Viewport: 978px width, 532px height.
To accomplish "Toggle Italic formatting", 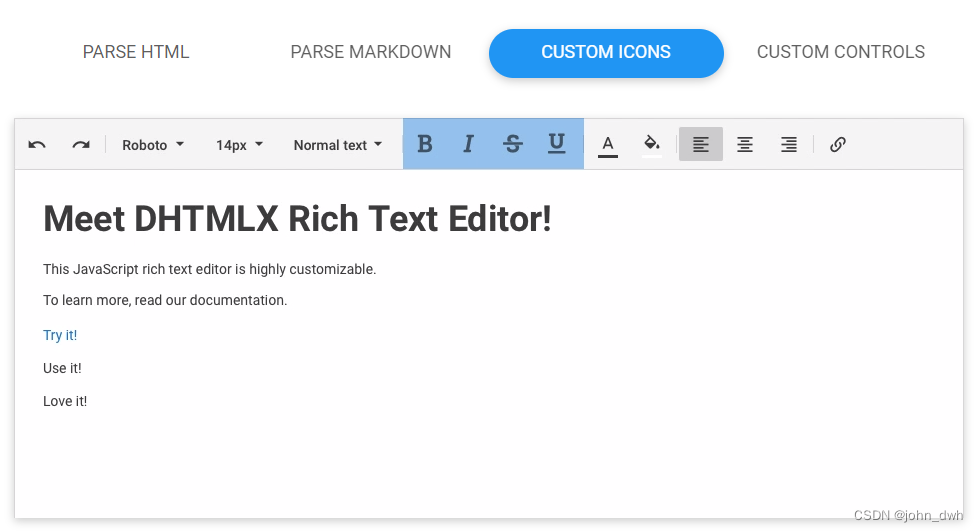I will pyautogui.click(x=468, y=144).
